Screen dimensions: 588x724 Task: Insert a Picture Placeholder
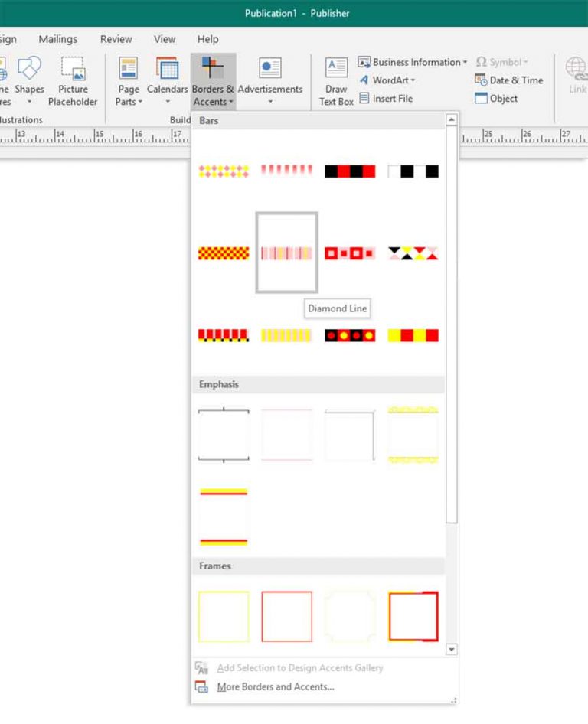(x=73, y=81)
